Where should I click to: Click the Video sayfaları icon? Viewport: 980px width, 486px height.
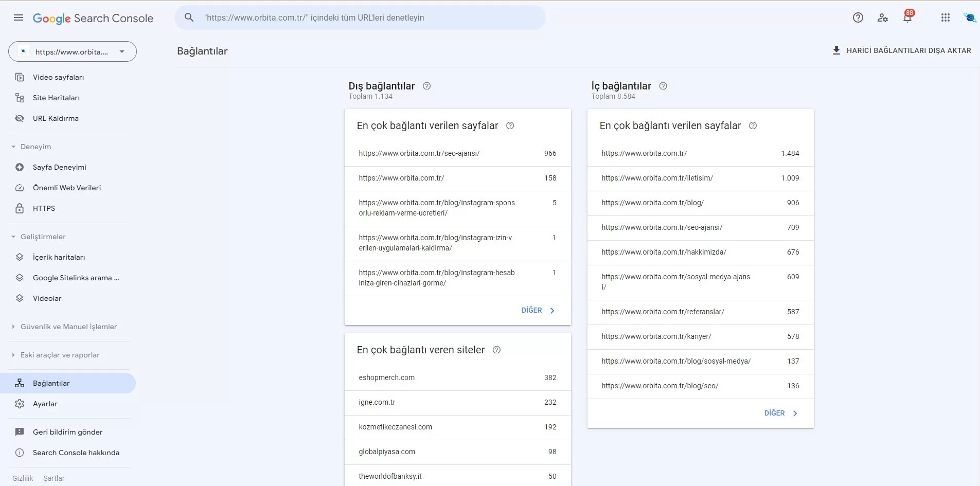tap(20, 77)
